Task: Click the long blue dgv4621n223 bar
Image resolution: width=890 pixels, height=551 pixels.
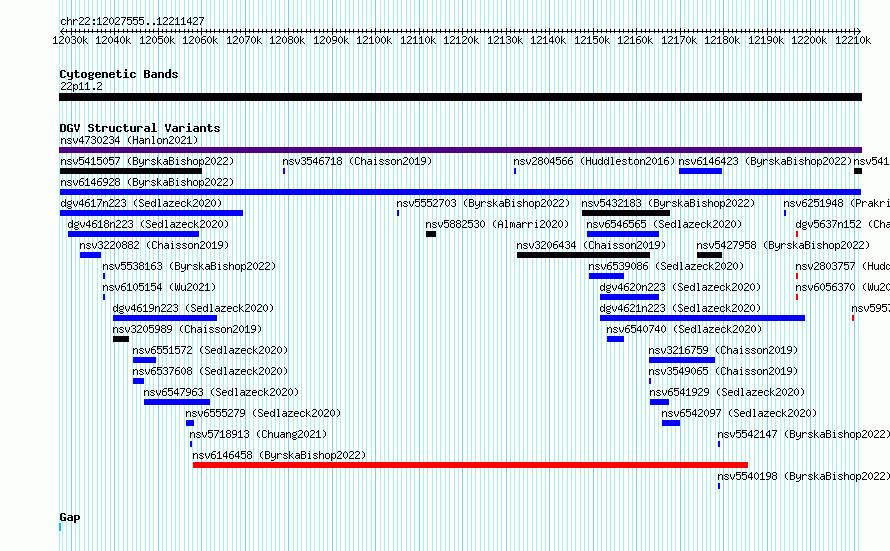Action: pyautogui.click(x=703, y=318)
